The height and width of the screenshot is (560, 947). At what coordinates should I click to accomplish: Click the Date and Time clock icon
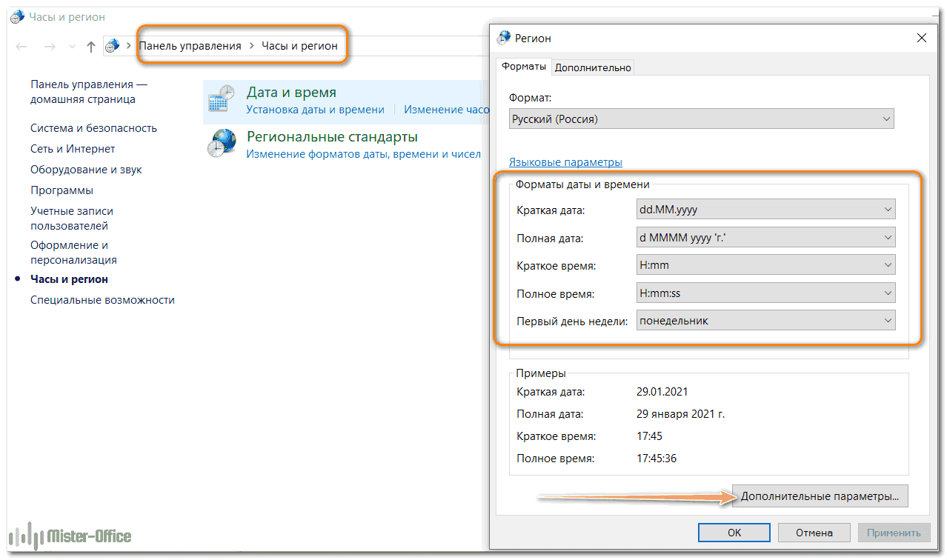coord(222,99)
